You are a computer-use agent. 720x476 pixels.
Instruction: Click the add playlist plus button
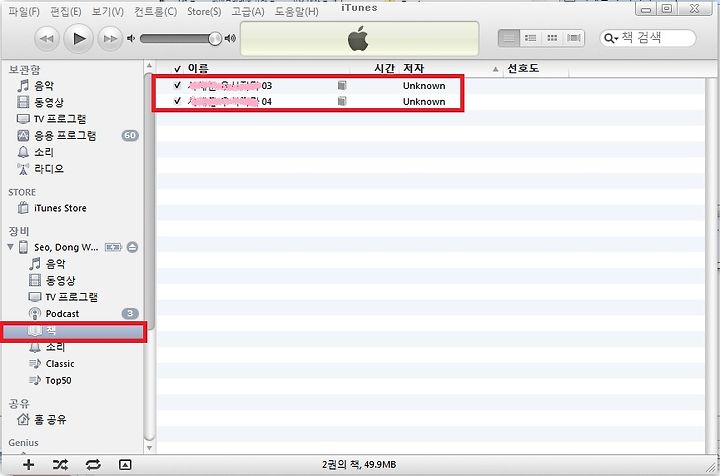tap(28, 465)
